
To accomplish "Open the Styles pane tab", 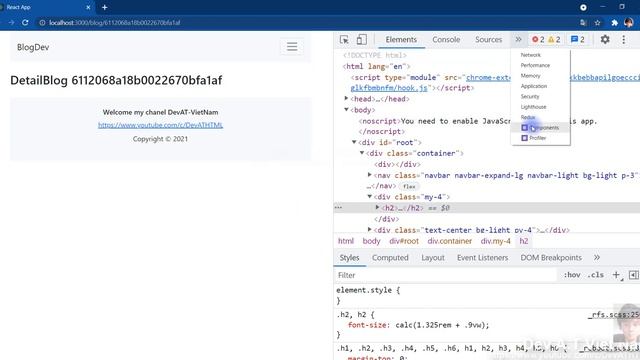I will [x=349, y=258].
